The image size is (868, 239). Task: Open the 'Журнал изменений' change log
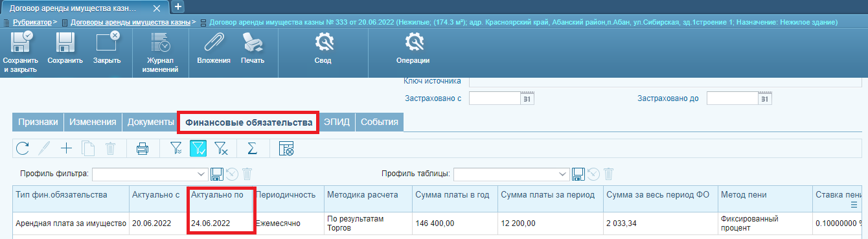(160, 52)
